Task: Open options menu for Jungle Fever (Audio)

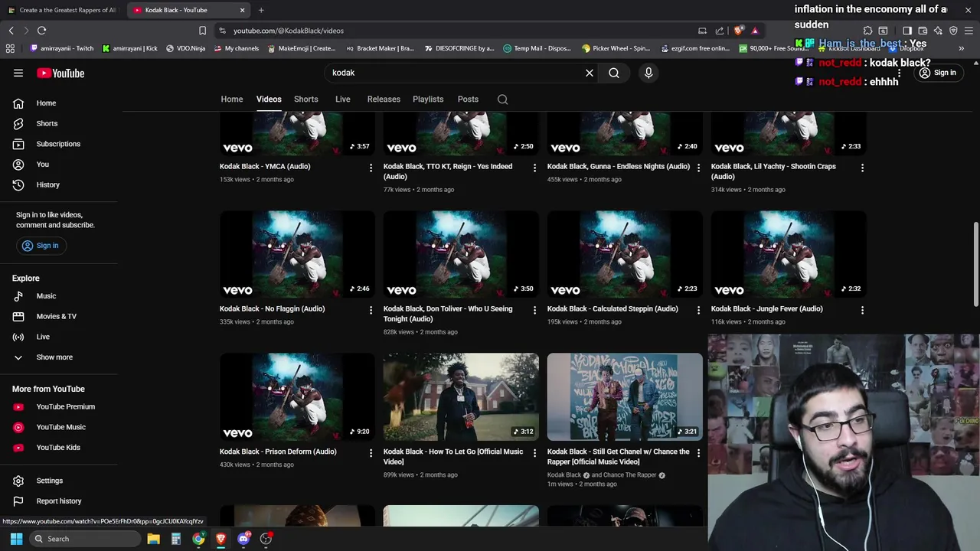Action: 862,310
